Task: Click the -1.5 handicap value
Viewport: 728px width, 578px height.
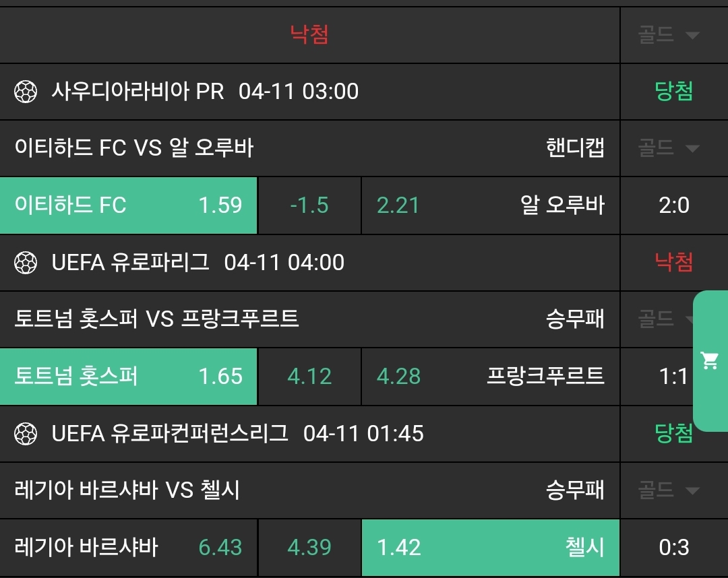Action: pos(309,205)
